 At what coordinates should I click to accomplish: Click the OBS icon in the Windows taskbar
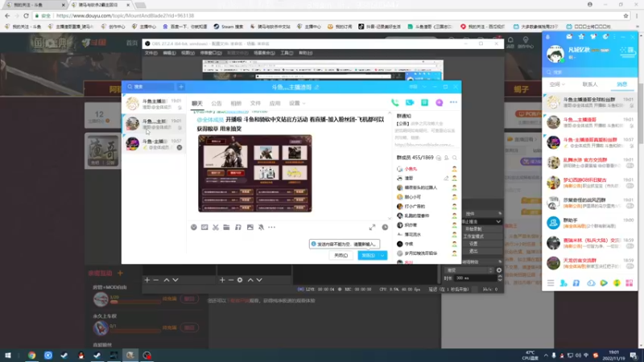tap(147, 356)
